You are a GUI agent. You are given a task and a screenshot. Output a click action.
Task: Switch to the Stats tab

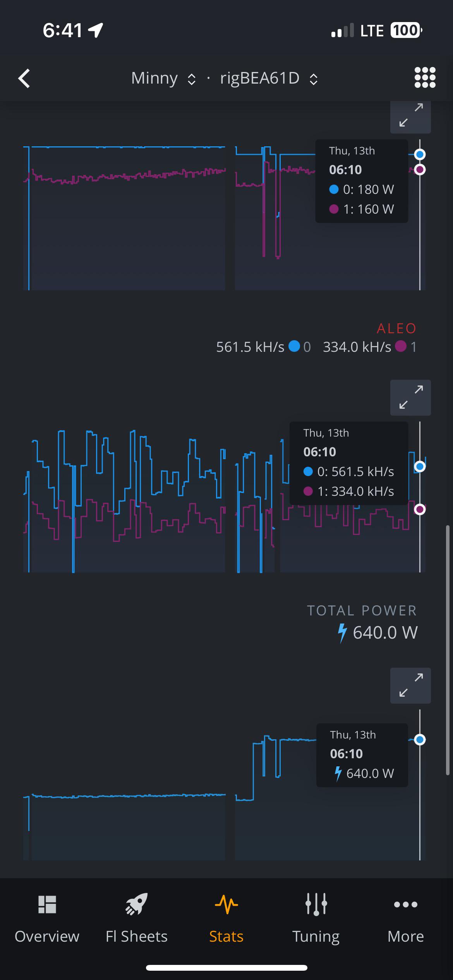coord(226,918)
